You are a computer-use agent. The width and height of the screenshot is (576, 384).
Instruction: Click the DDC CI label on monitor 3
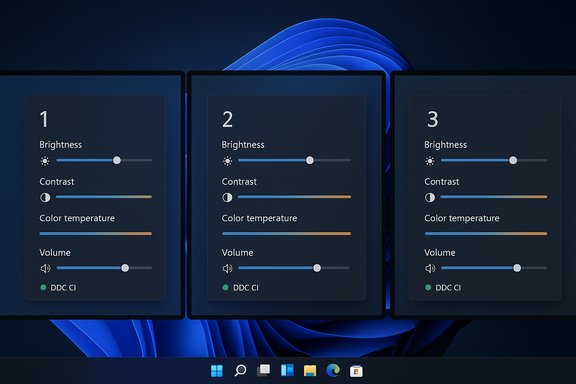point(448,288)
